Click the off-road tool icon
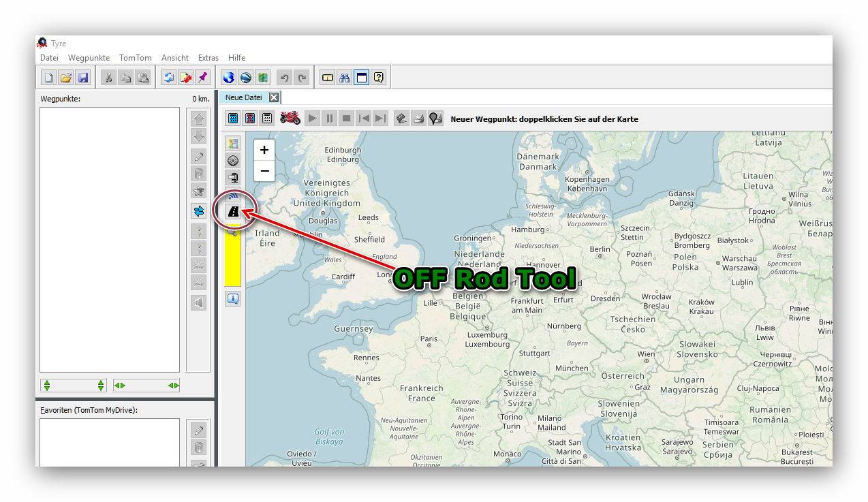The height and width of the screenshot is (502, 868). pos(233,212)
